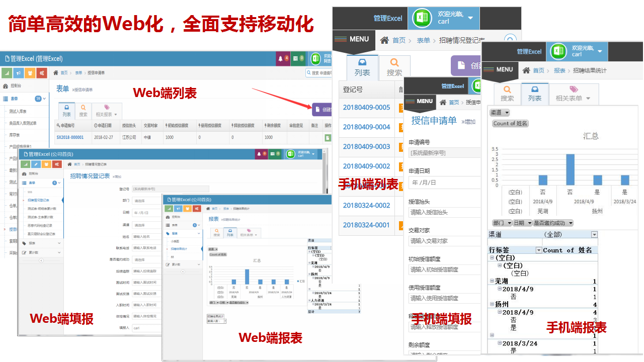
Task: Open 渠道 (全部) dropdown in mobile pivot table
Action: pos(594,234)
